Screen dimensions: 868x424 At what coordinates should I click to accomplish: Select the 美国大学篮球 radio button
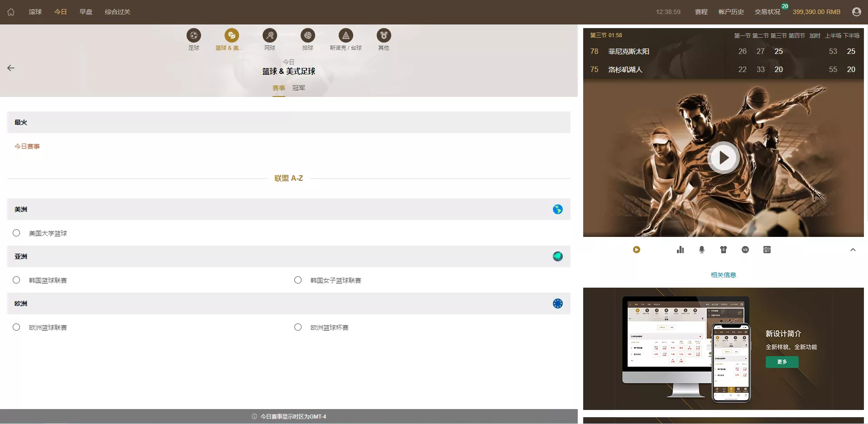pos(17,233)
